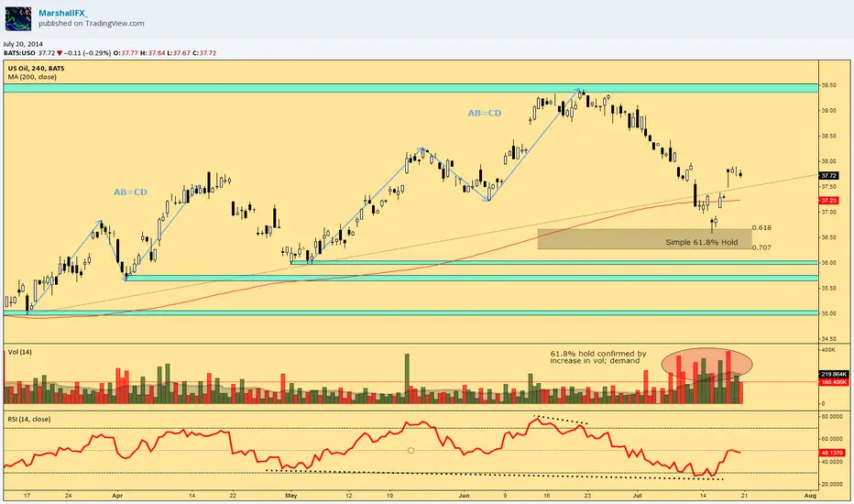Click the 400K volume axis label
This screenshot has height=504, width=854.
(827, 349)
